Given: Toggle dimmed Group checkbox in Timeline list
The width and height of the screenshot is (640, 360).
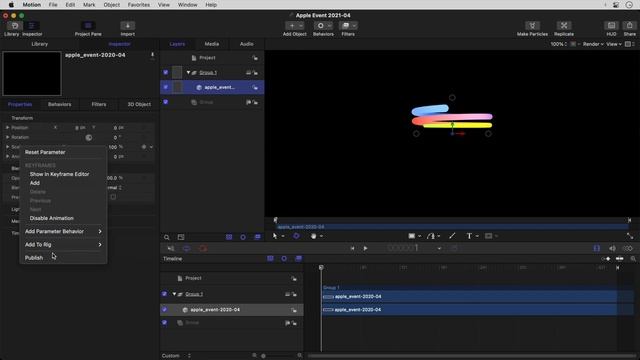Looking at the screenshot, I should click(x=164, y=322).
